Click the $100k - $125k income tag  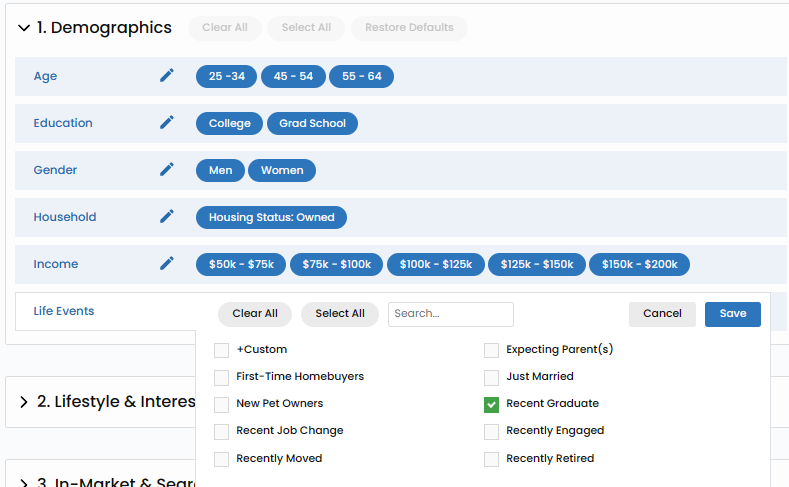tap(435, 264)
